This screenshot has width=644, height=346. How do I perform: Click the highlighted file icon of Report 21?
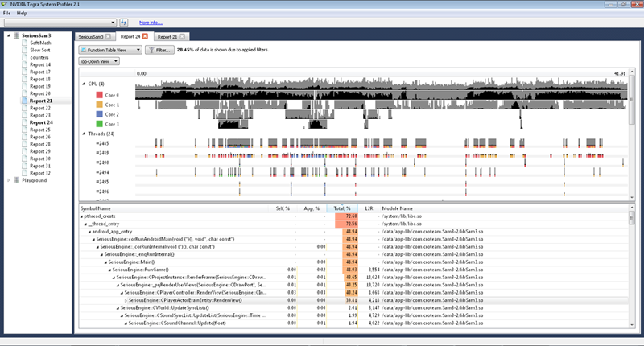pyautogui.click(x=25, y=101)
